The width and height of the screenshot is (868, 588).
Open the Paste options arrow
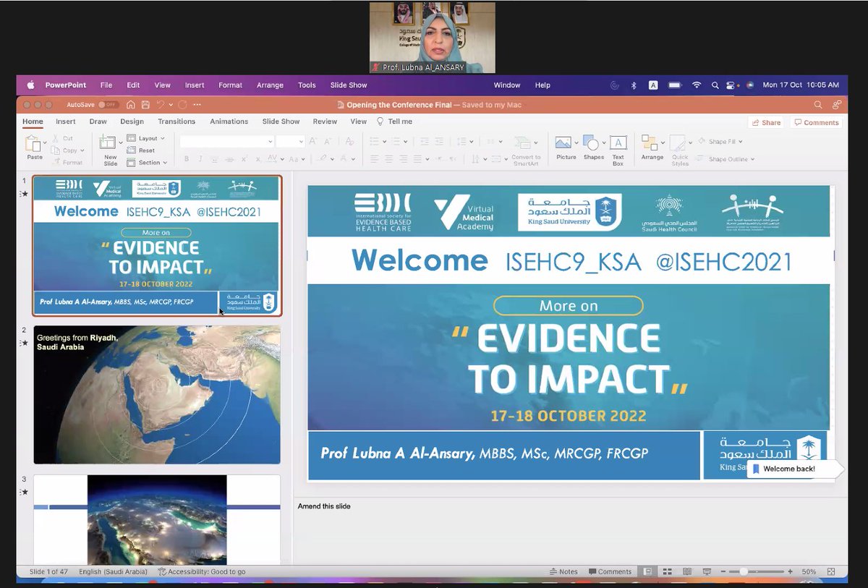click(46, 144)
